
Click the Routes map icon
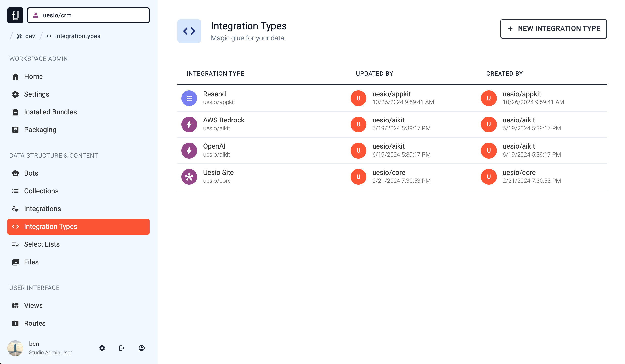pos(15,324)
